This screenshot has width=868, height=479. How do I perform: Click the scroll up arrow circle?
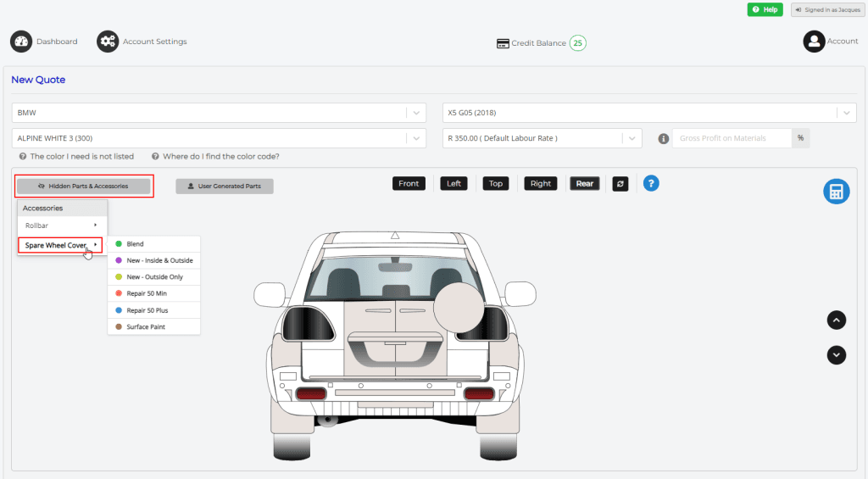(x=836, y=320)
